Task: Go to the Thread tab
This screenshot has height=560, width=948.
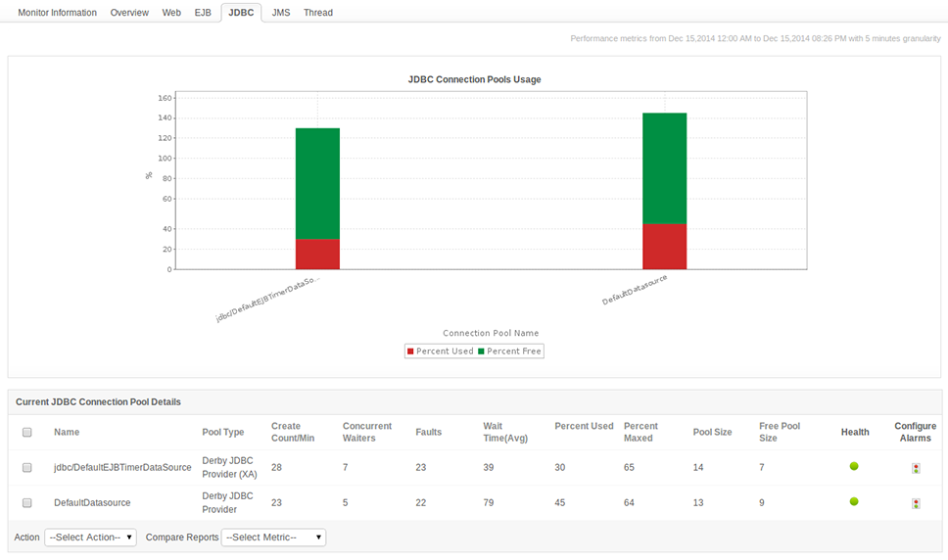Action: pyautogui.click(x=318, y=13)
